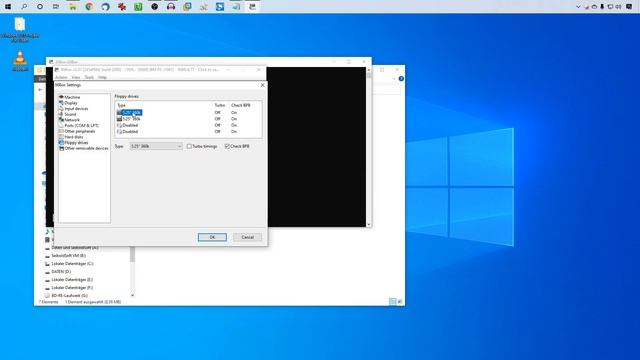This screenshot has width=640, height=360.
Task: Click the Check BPB column header
Action: 240,105
